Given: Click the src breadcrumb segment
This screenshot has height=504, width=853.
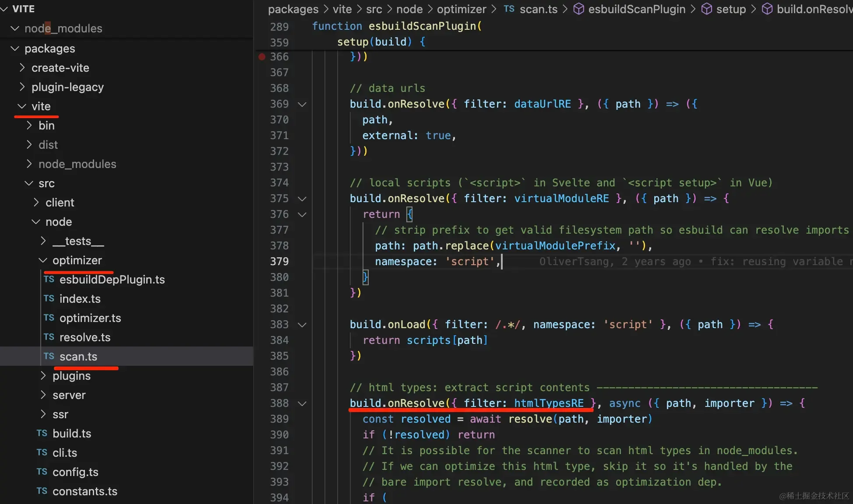Looking at the screenshot, I should (374, 9).
